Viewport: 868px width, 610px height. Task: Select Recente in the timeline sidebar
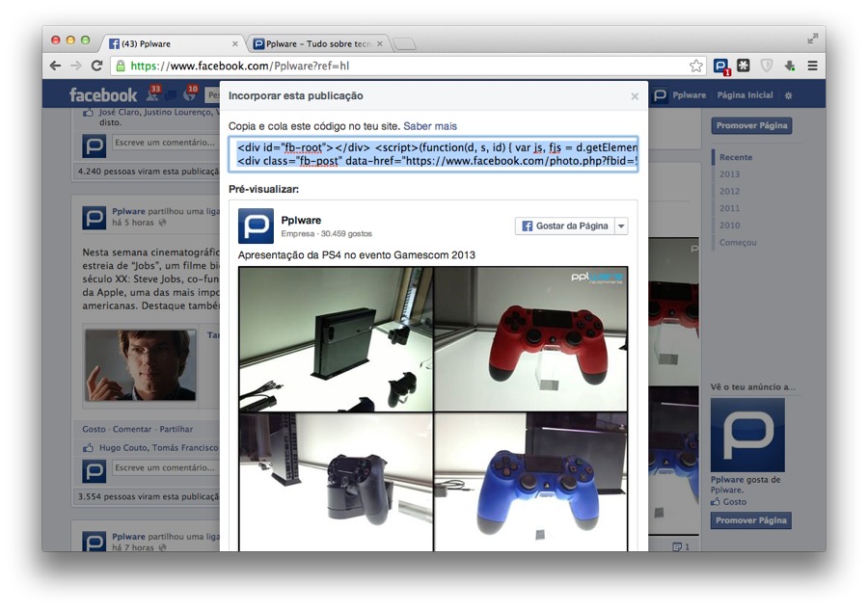point(736,157)
